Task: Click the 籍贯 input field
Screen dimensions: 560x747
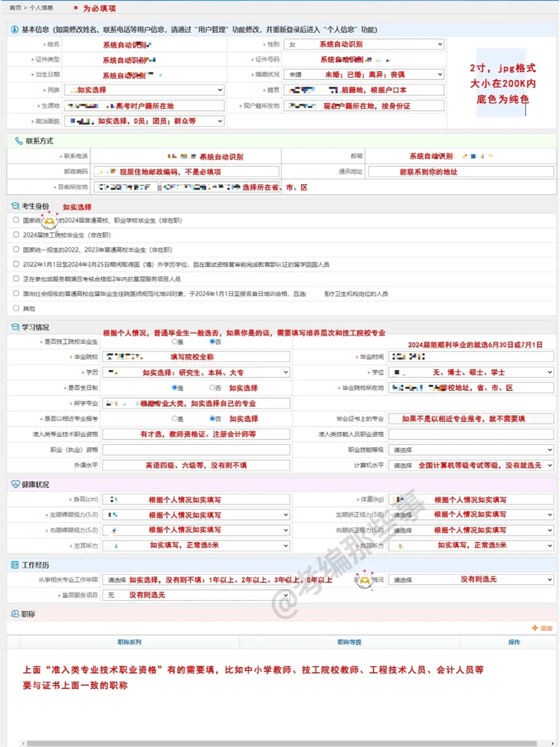Action: [x=365, y=90]
